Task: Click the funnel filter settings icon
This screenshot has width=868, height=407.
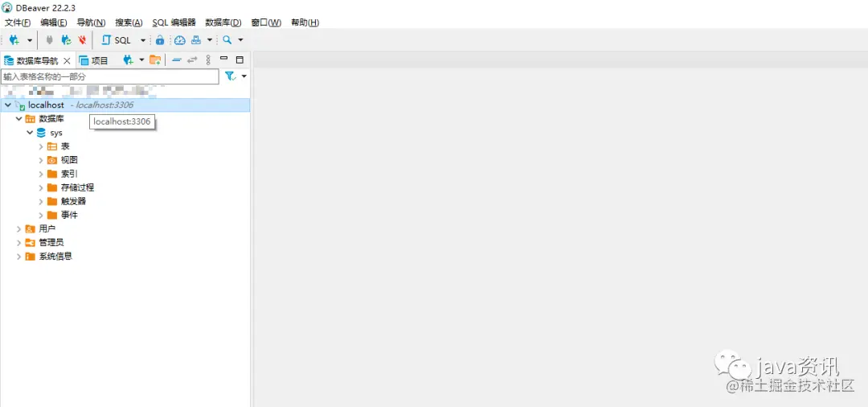Action: 231,76
